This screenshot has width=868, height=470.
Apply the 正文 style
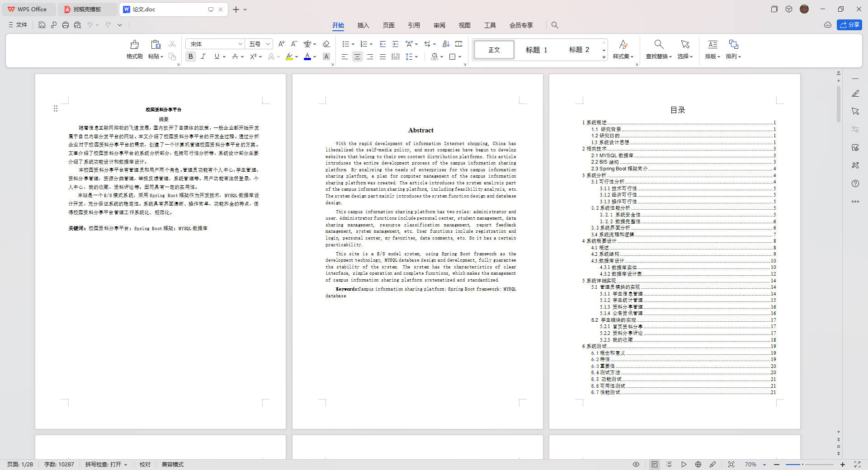[494, 50]
